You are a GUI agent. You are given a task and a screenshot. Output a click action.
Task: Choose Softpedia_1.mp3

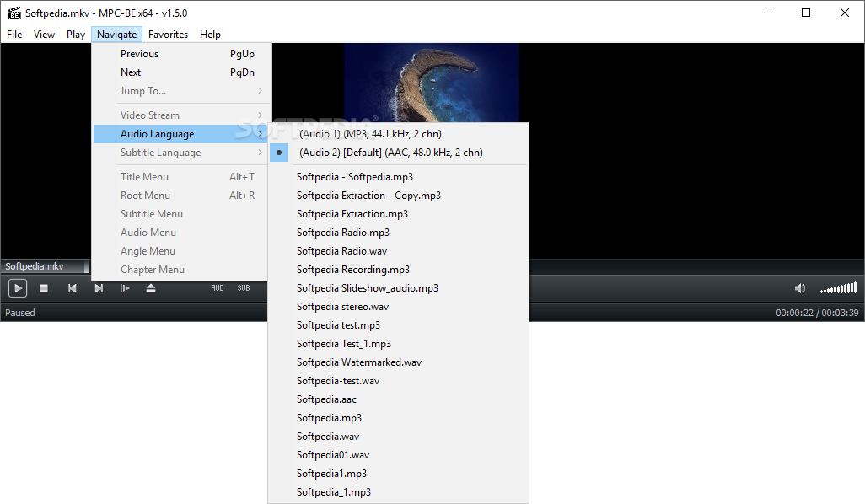[x=398, y=492]
